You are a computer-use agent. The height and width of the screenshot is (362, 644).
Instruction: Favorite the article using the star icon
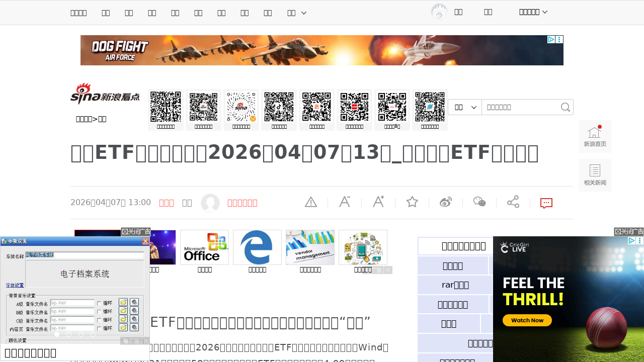412,201
